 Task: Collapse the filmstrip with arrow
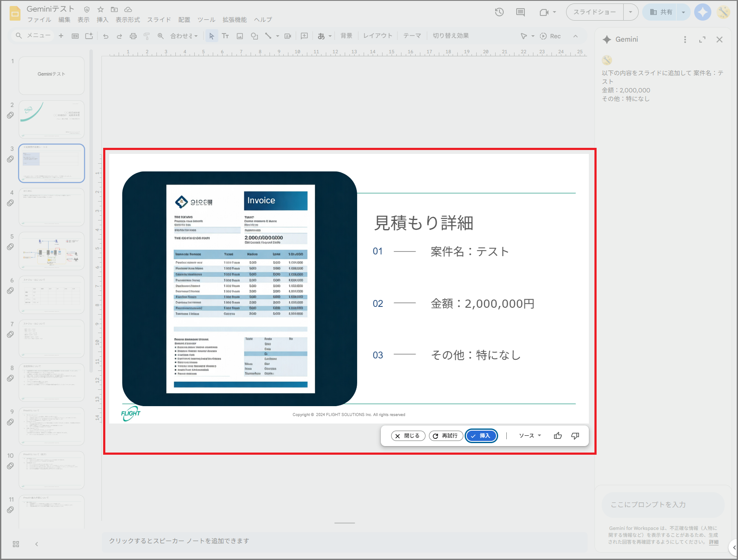(37, 544)
